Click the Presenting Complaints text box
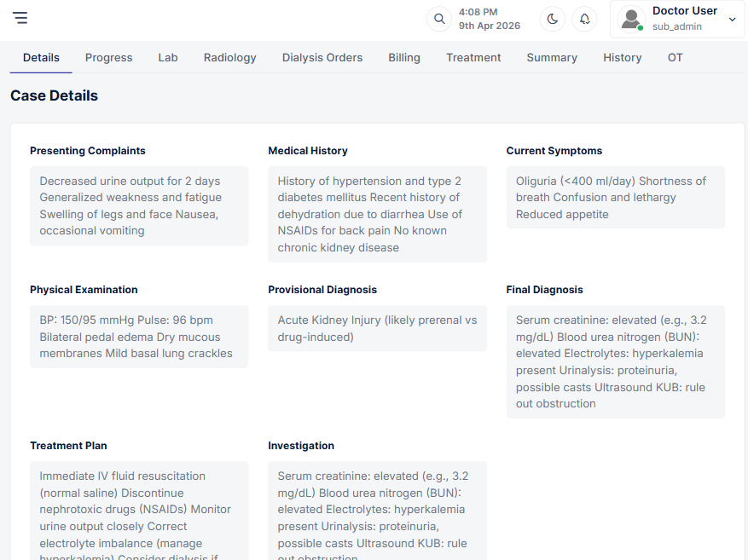The image size is (748, 560). [x=139, y=205]
